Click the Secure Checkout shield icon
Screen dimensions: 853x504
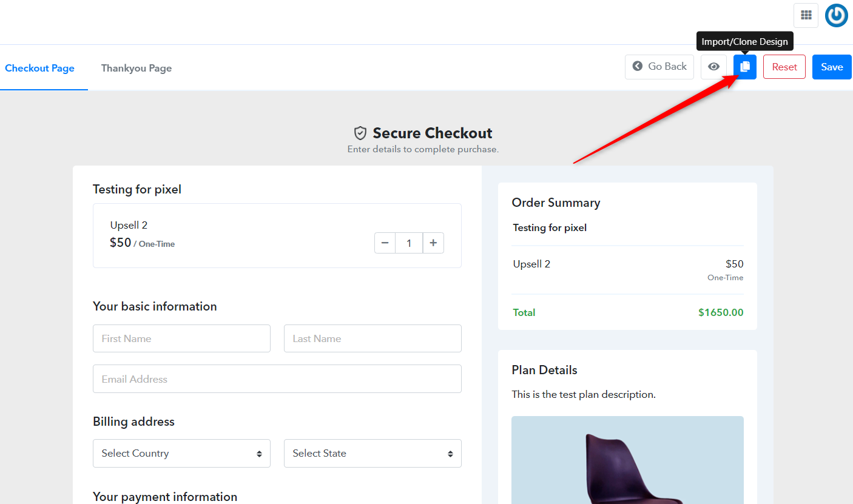pyautogui.click(x=360, y=133)
